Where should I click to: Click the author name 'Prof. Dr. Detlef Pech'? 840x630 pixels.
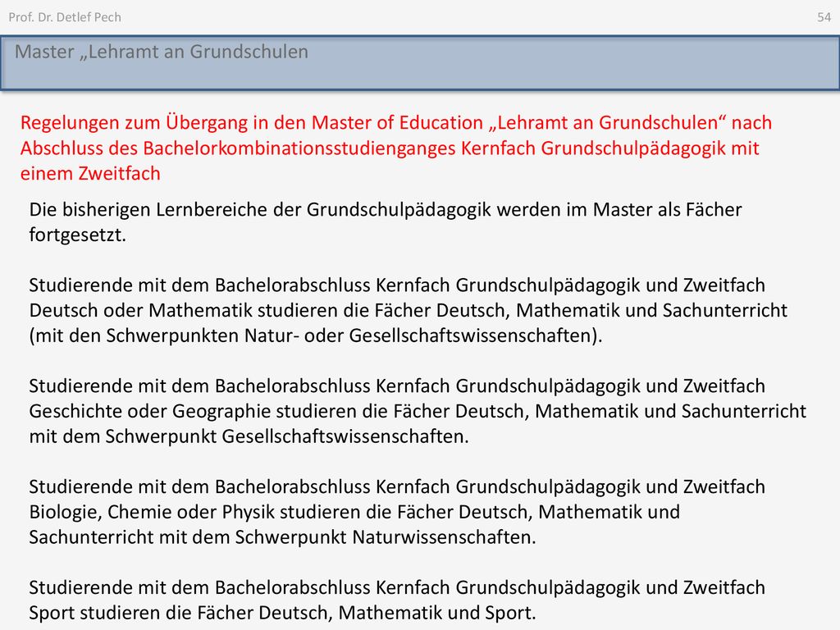click(x=65, y=17)
